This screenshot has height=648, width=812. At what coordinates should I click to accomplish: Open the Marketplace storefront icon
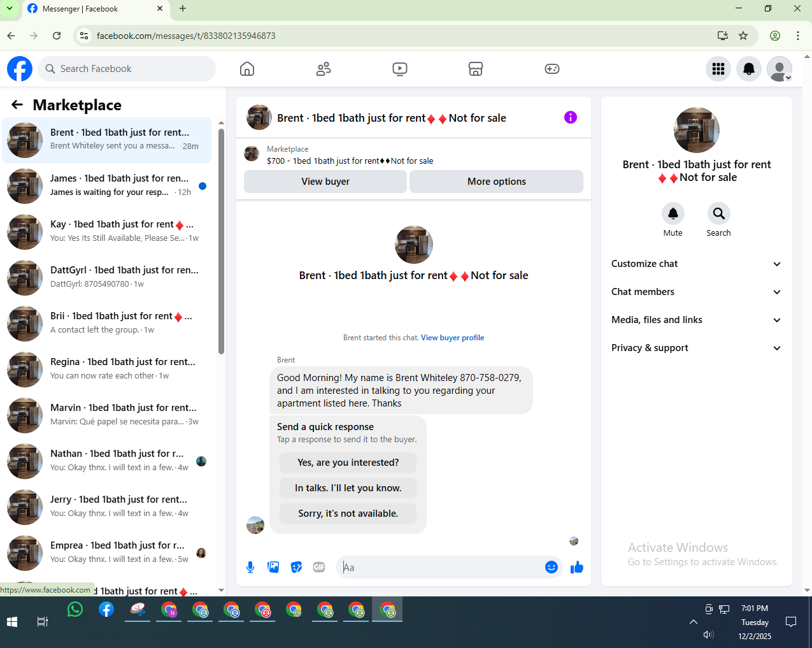click(476, 69)
